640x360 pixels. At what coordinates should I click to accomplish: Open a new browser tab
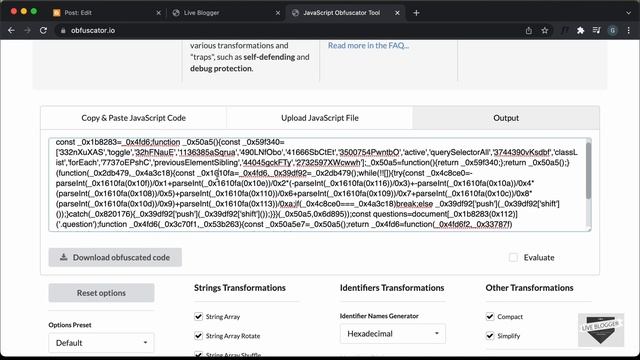(416, 13)
